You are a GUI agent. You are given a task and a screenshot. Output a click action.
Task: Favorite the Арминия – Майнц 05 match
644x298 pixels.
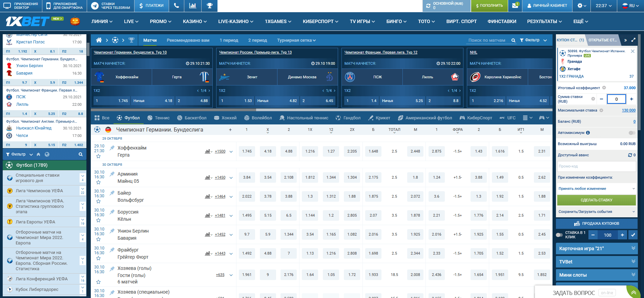point(98,182)
